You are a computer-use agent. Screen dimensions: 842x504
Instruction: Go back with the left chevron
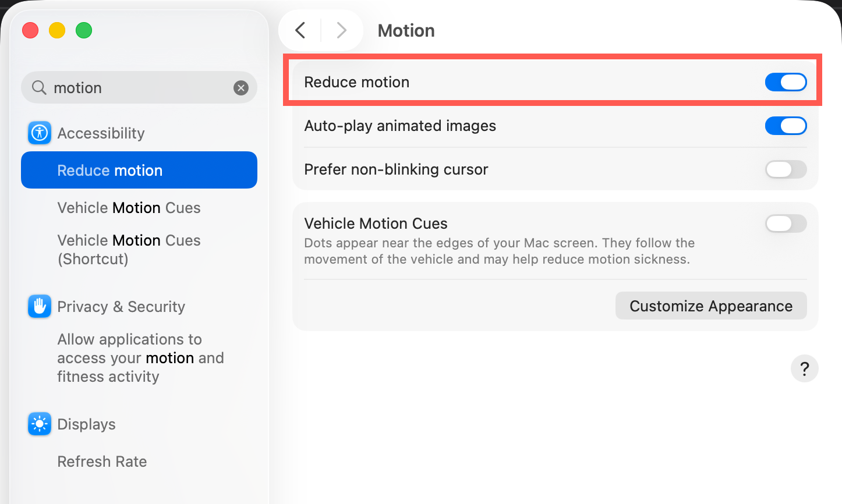(300, 30)
